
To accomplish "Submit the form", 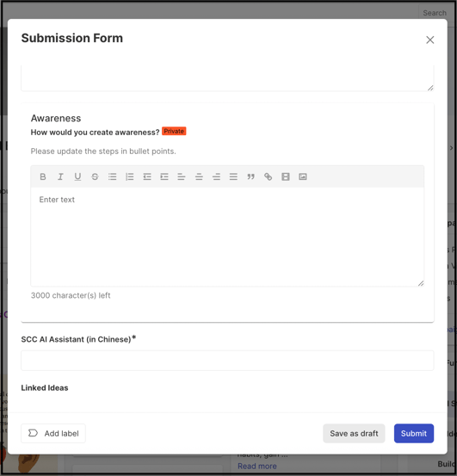I will (x=414, y=433).
